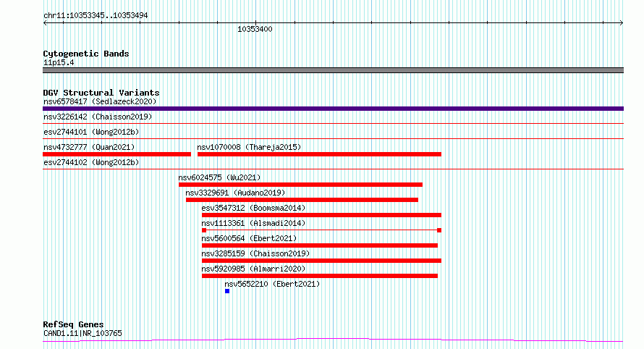Click the small blue nsv5652210 marker
The height and width of the screenshot is (349, 644).
[227, 291]
